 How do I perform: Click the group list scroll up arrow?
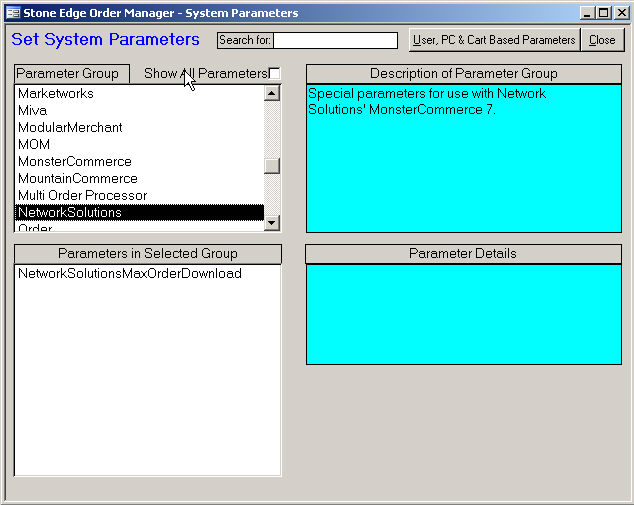coord(272,93)
